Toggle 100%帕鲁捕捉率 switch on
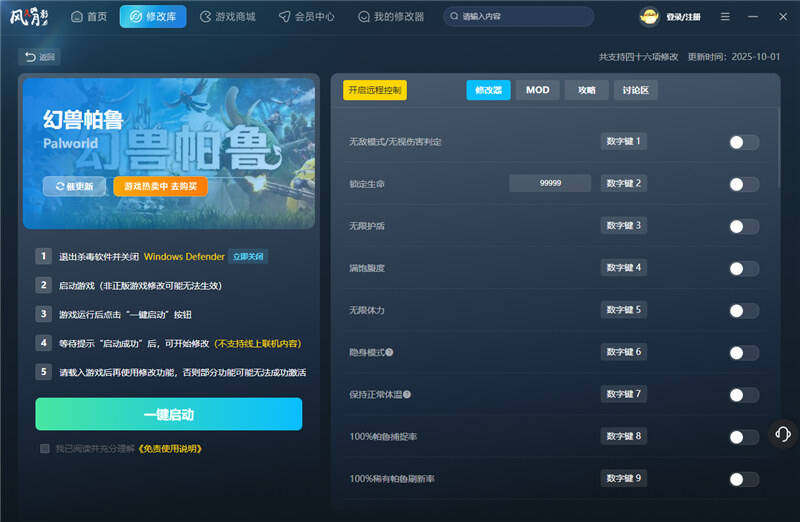This screenshot has height=522, width=800. pos(743,437)
